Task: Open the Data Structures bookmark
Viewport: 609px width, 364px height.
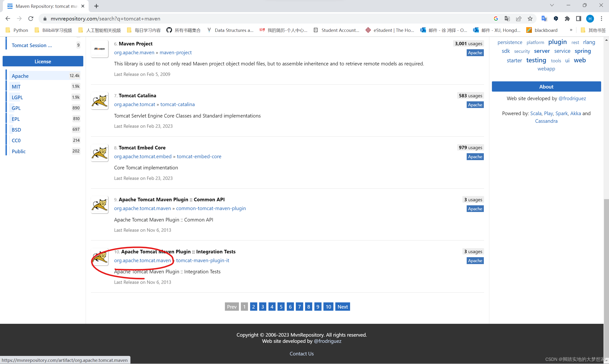Action: (x=230, y=30)
